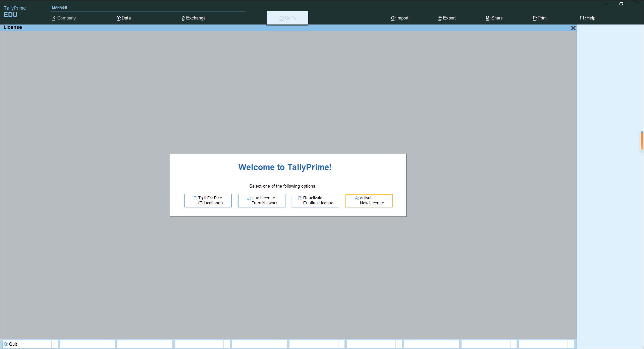Minimize the TallyPrime window

click(606, 4)
